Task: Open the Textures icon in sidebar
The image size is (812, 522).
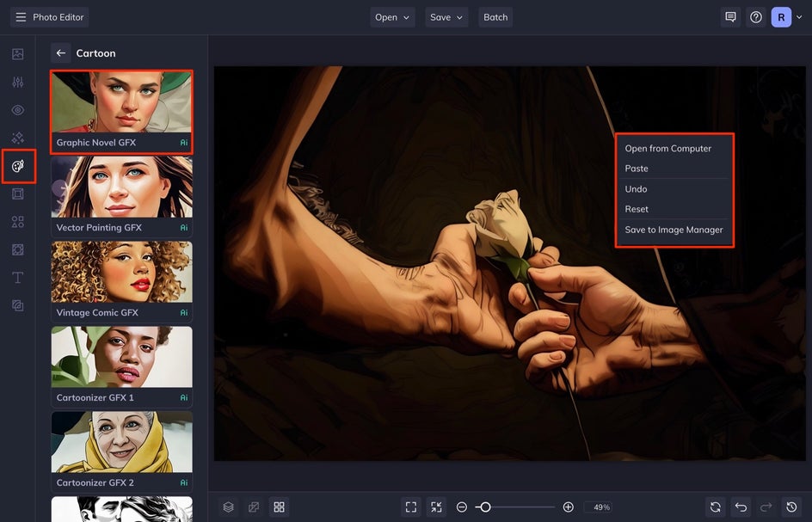Action: (x=17, y=249)
